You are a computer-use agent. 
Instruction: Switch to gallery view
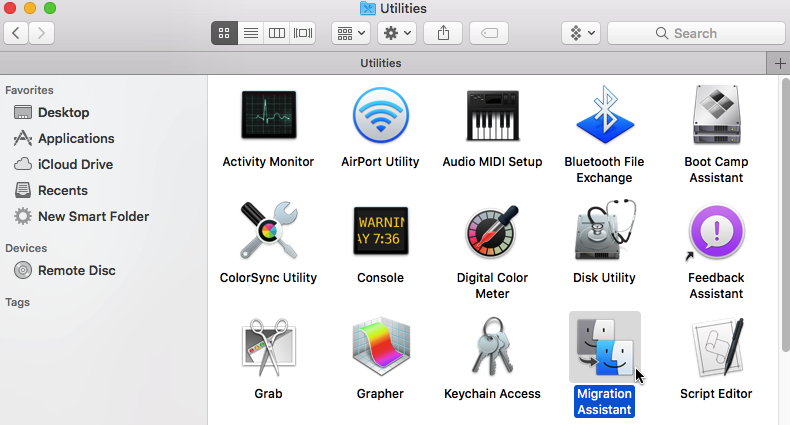[303, 33]
